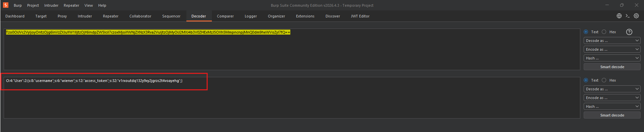Click the highlighted Base64 string in top input
The width and height of the screenshot is (644, 132).
[x=148, y=32]
